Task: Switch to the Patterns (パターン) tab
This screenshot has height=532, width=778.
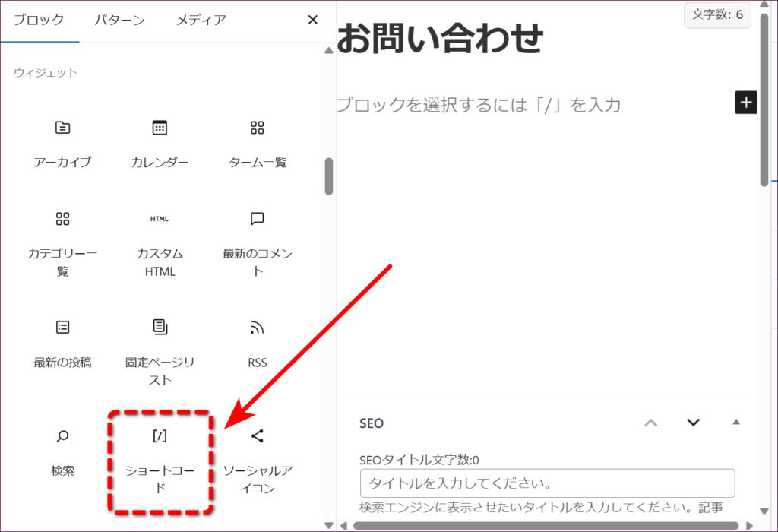Action: pyautogui.click(x=119, y=21)
